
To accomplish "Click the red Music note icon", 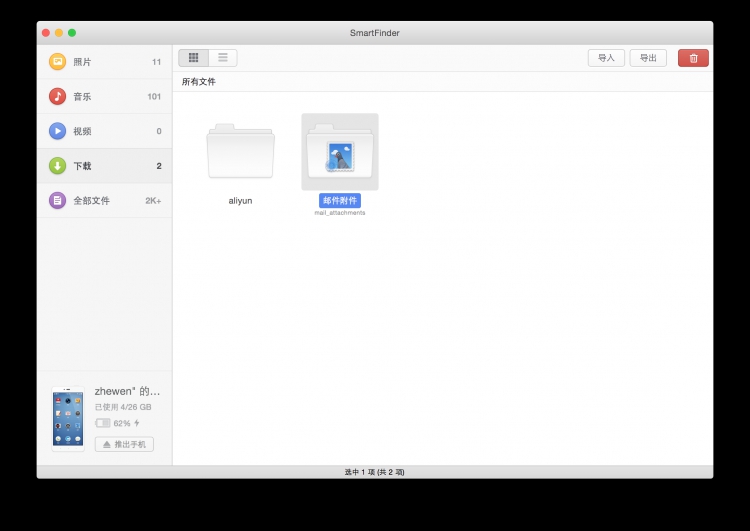I will pos(58,97).
